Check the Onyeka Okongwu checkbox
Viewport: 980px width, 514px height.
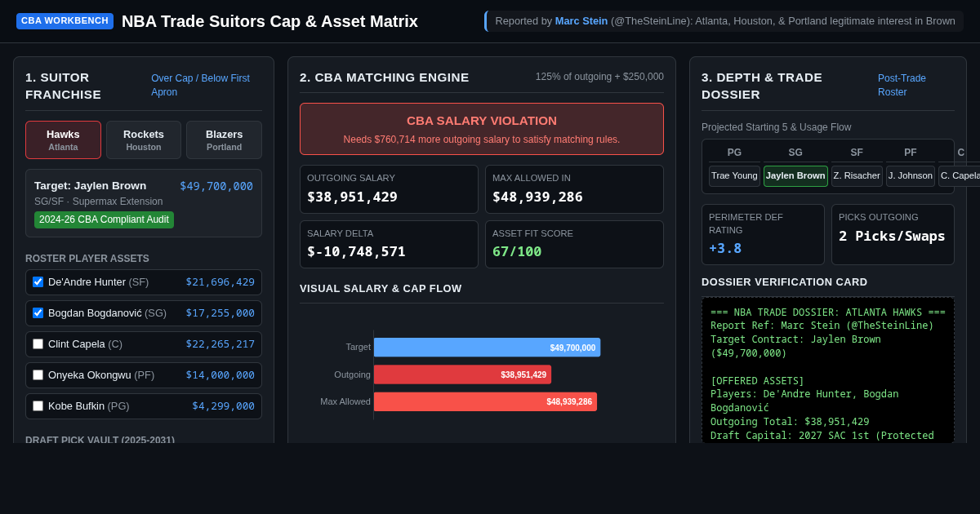click(38, 375)
